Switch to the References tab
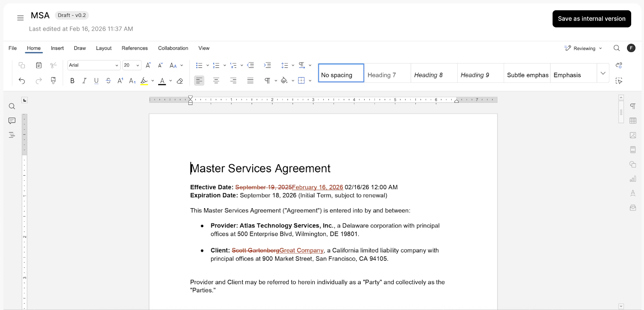Viewport: 644px width, 310px height. tap(135, 48)
